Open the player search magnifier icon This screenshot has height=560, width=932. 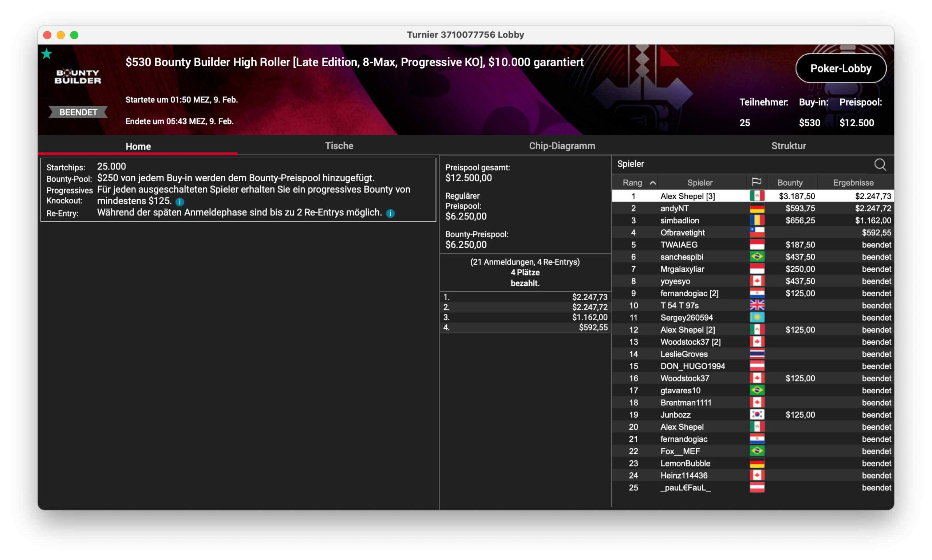click(x=880, y=164)
